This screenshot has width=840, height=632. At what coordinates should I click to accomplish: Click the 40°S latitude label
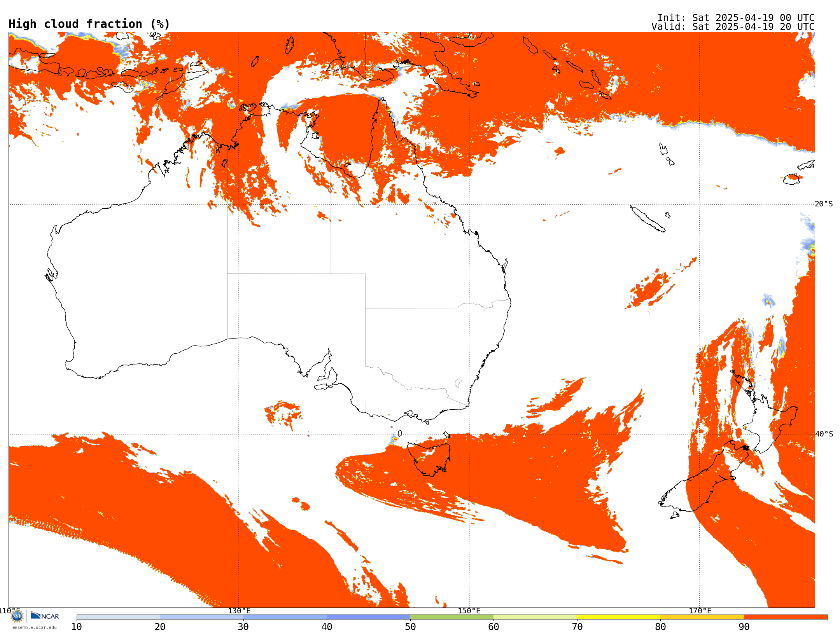coord(824,434)
